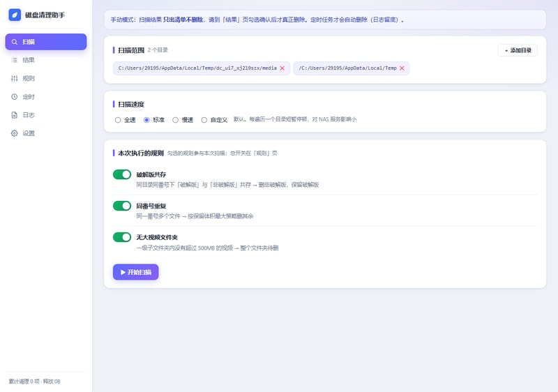The height and width of the screenshot is (392, 558).
Task: Click the gear icon beside 设置
Action: tap(14, 133)
